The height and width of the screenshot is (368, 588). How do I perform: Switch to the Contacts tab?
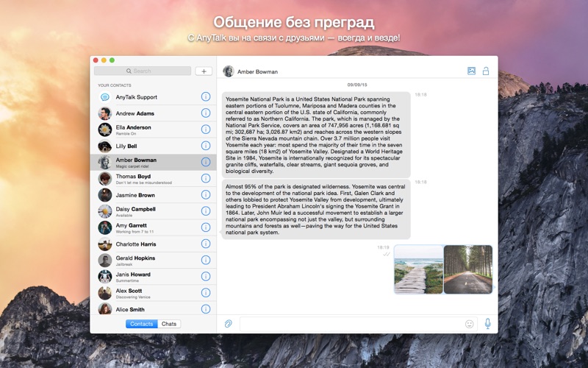coord(141,324)
